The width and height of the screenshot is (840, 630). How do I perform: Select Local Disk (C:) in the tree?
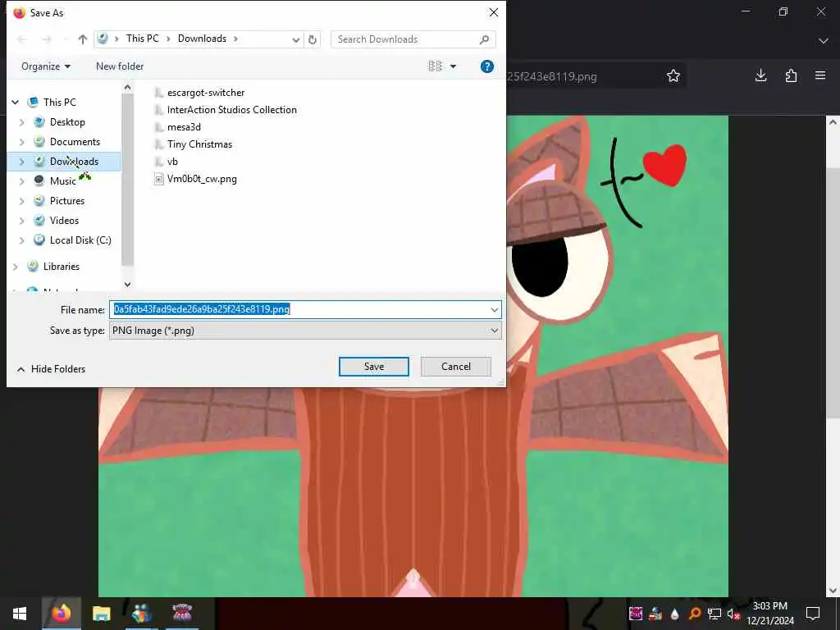(x=80, y=240)
